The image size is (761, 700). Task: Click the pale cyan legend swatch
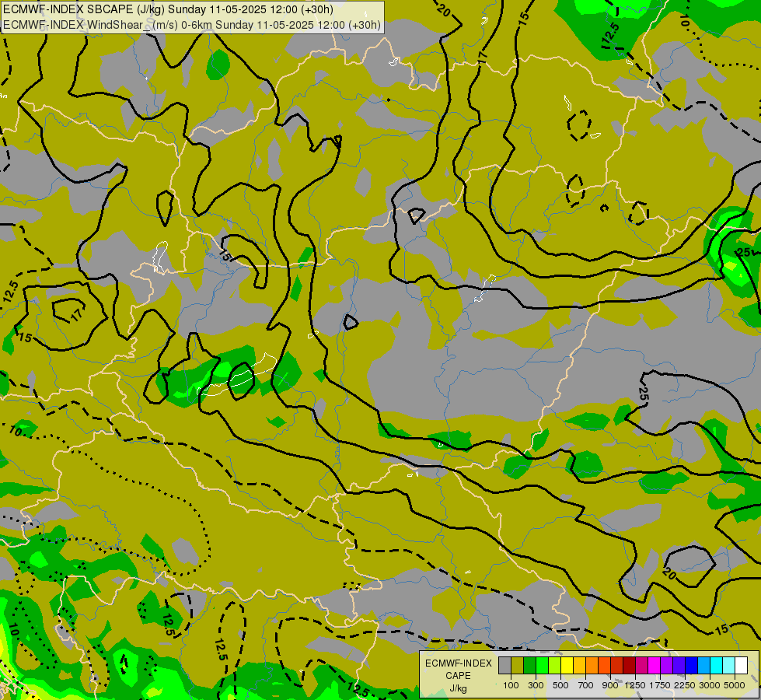click(x=729, y=665)
